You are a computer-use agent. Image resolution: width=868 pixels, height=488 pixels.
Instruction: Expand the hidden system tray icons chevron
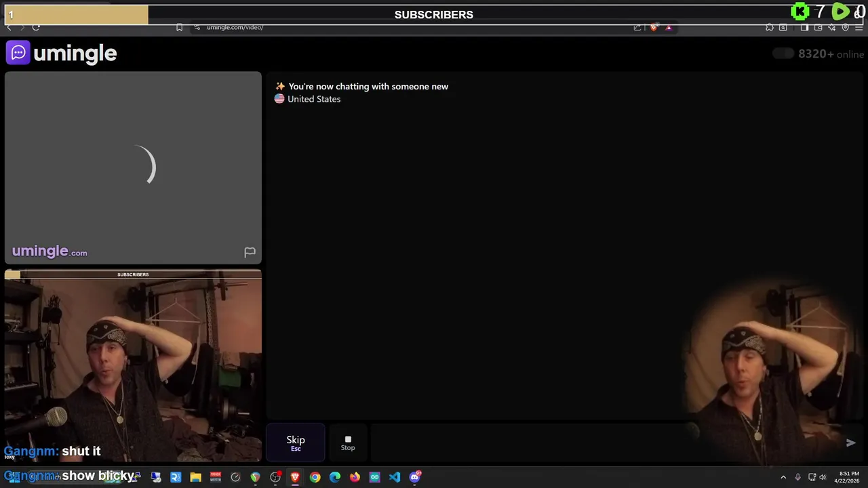click(x=783, y=477)
